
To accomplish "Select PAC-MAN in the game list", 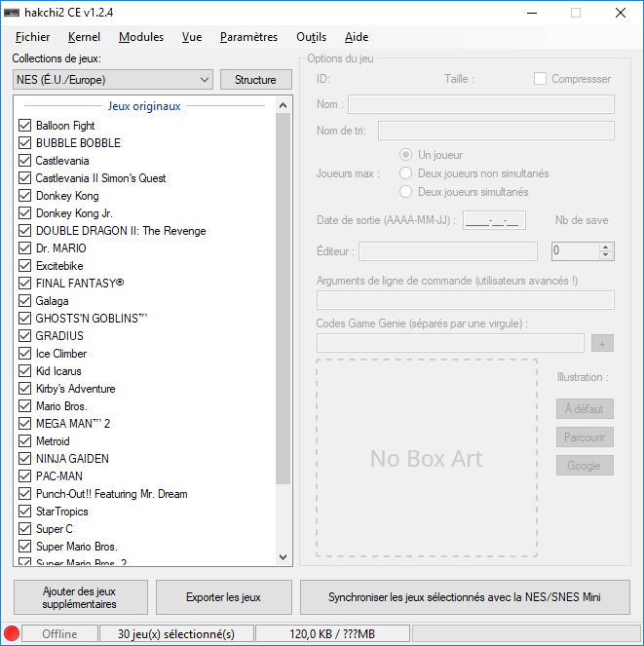I will click(x=59, y=476).
